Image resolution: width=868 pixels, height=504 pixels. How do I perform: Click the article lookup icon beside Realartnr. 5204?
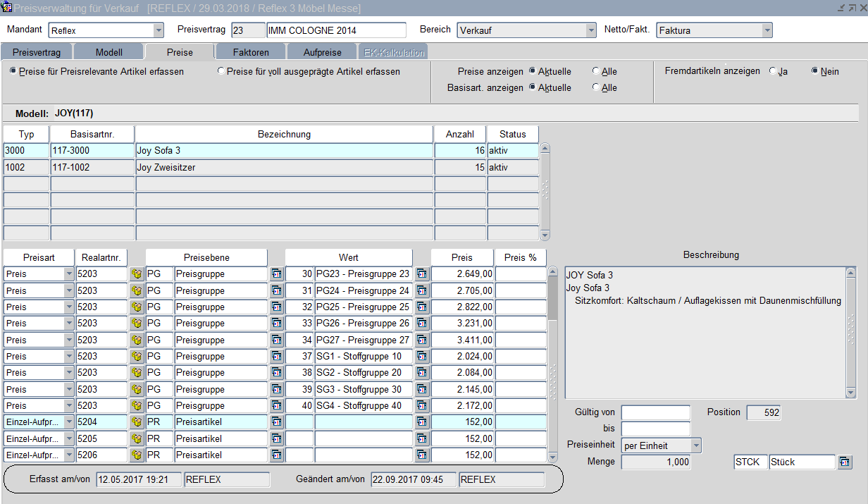(137, 422)
